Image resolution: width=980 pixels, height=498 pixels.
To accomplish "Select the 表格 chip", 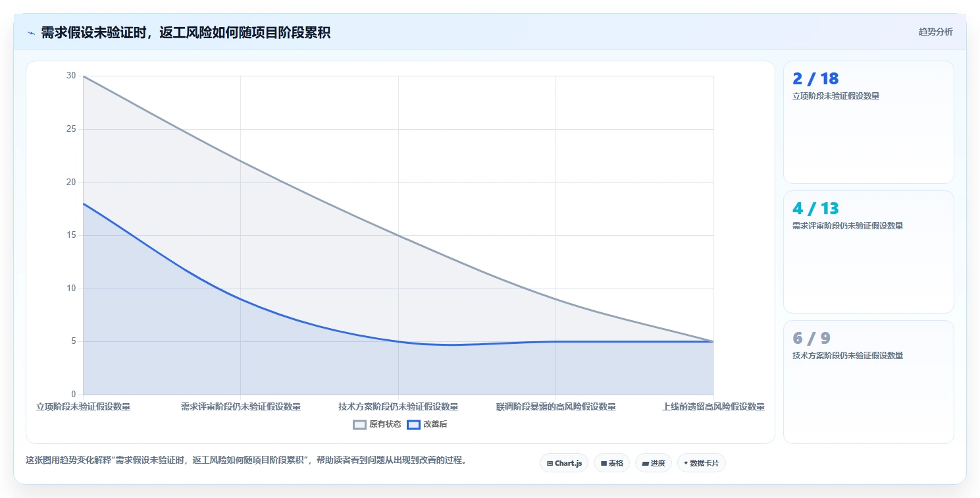I will [611, 463].
